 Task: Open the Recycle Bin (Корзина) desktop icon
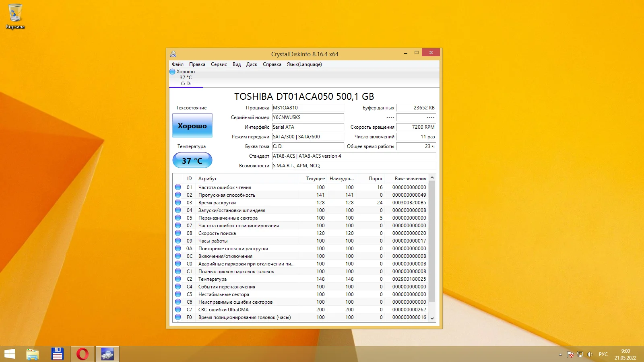click(x=15, y=16)
